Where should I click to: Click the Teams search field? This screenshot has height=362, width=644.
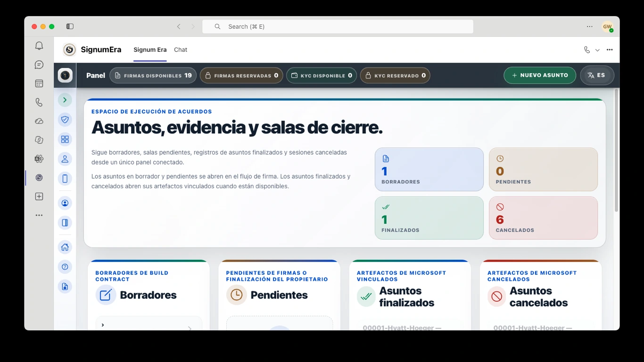pos(338,26)
